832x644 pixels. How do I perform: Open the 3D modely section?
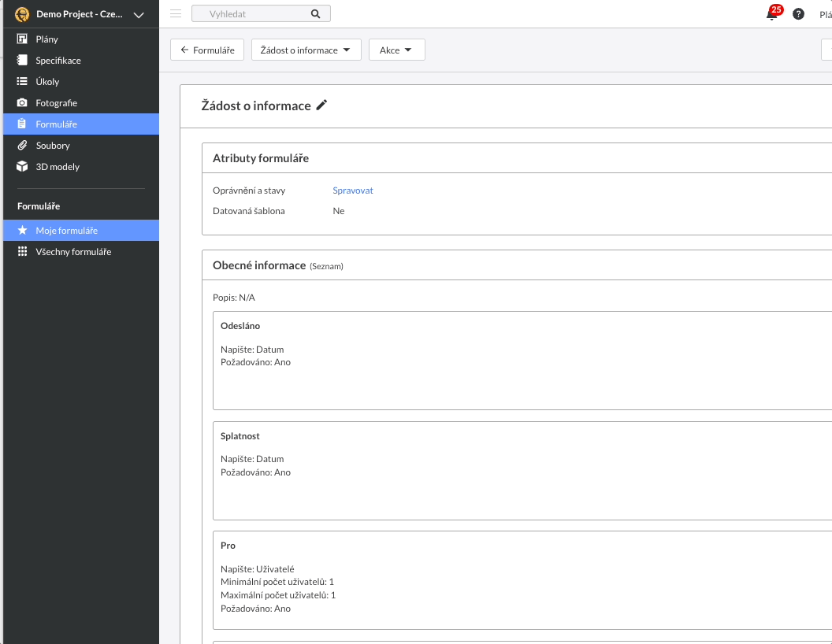[81, 166]
